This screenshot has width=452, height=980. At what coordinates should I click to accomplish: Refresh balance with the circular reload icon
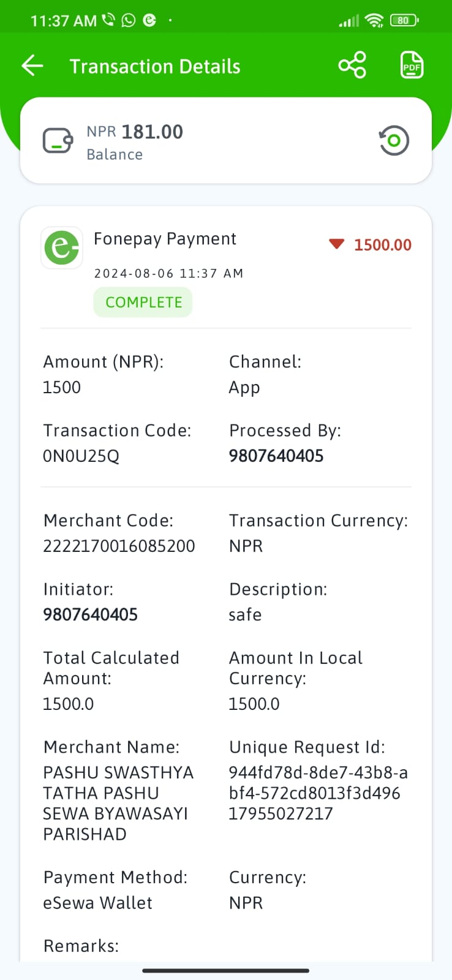click(x=394, y=140)
